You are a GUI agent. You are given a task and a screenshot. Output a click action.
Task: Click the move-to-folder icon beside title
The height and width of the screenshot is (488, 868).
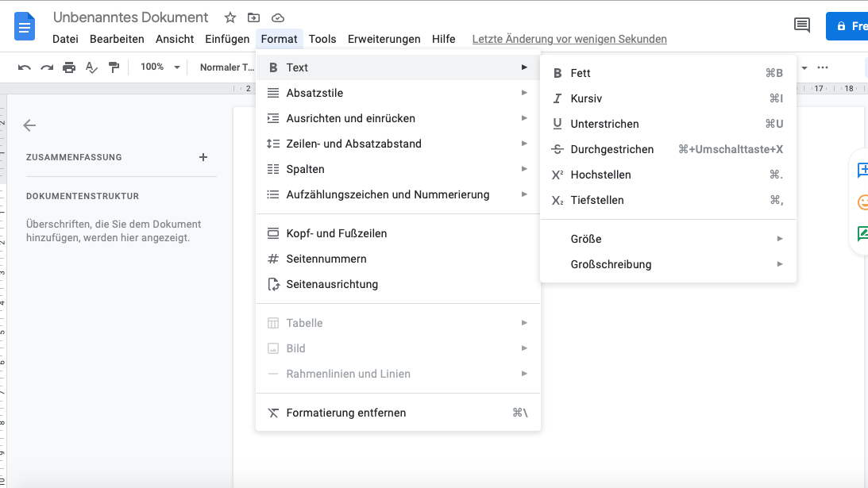click(x=253, y=17)
